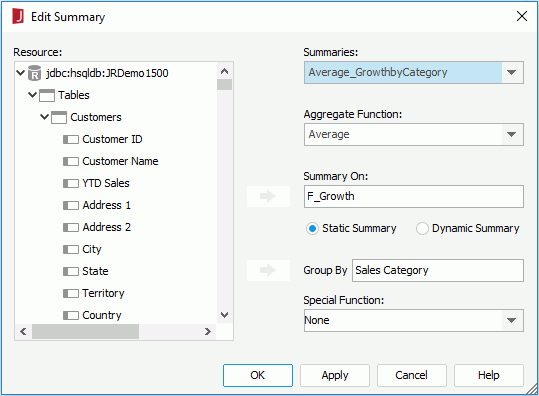Click resource tree scroll right arrow
Image resolution: width=539 pixels, height=396 pixels.
[x=208, y=332]
